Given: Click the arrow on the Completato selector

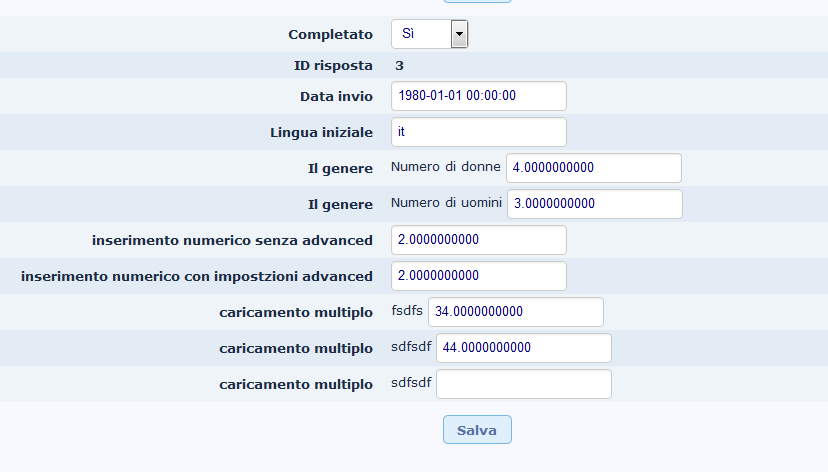Looking at the screenshot, I should click(x=459, y=34).
